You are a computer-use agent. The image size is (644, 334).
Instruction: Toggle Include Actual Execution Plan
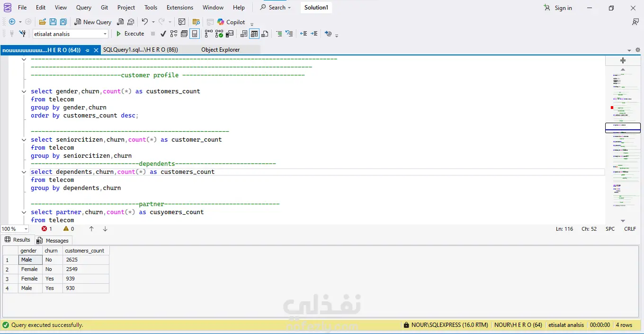[x=209, y=34]
